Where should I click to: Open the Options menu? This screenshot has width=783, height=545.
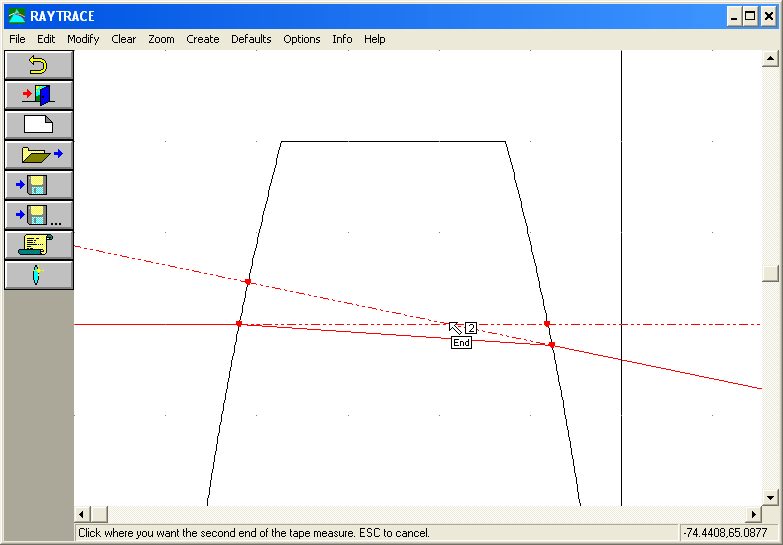[x=302, y=39]
